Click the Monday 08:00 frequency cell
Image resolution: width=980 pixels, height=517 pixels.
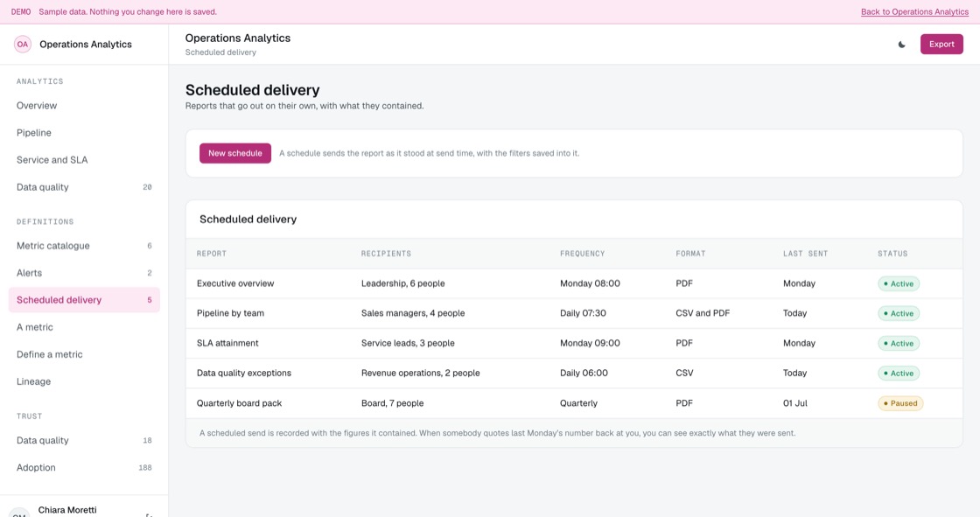590,283
